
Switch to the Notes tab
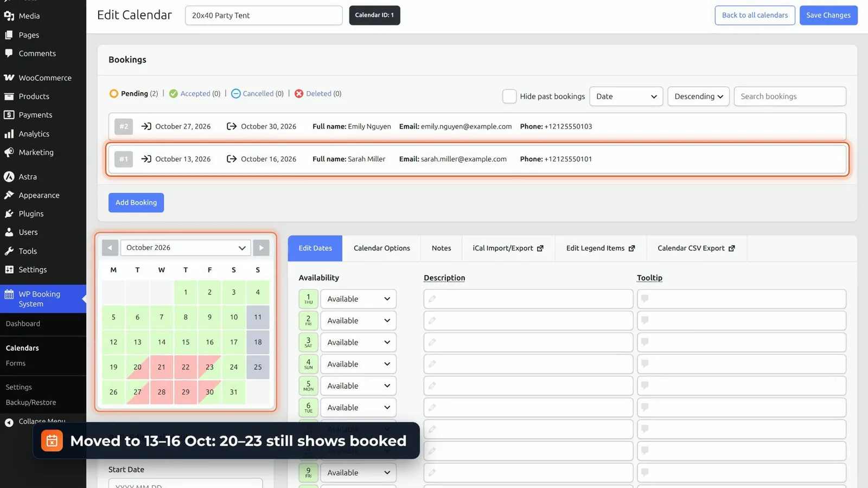[441, 248]
